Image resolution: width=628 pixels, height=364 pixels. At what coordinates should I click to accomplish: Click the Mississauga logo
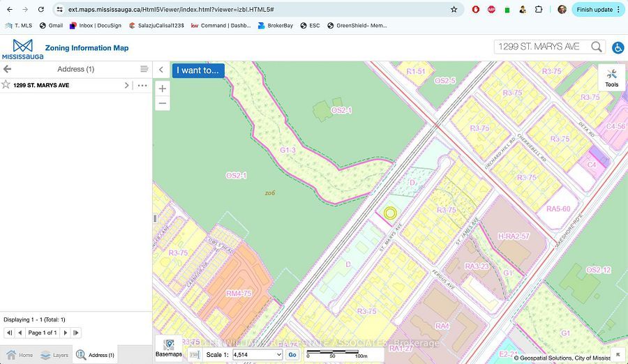pos(22,49)
